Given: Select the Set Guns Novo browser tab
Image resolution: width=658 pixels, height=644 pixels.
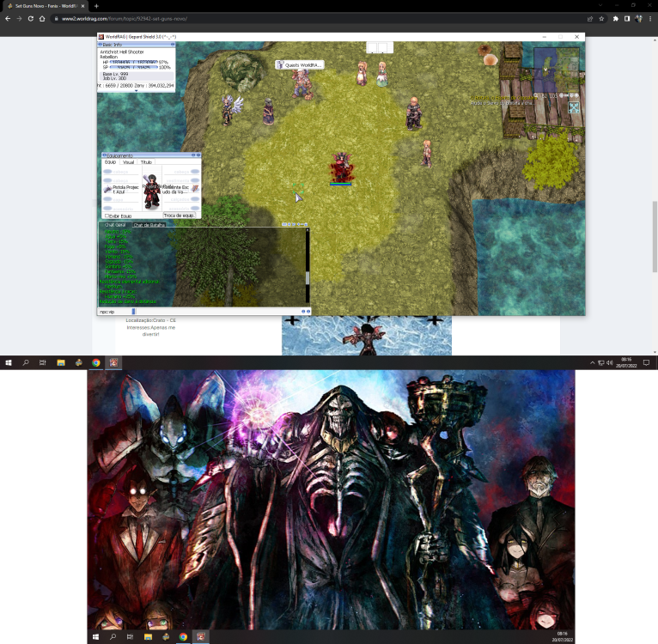Looking at the screenshot, I should [x=46, y=6].
